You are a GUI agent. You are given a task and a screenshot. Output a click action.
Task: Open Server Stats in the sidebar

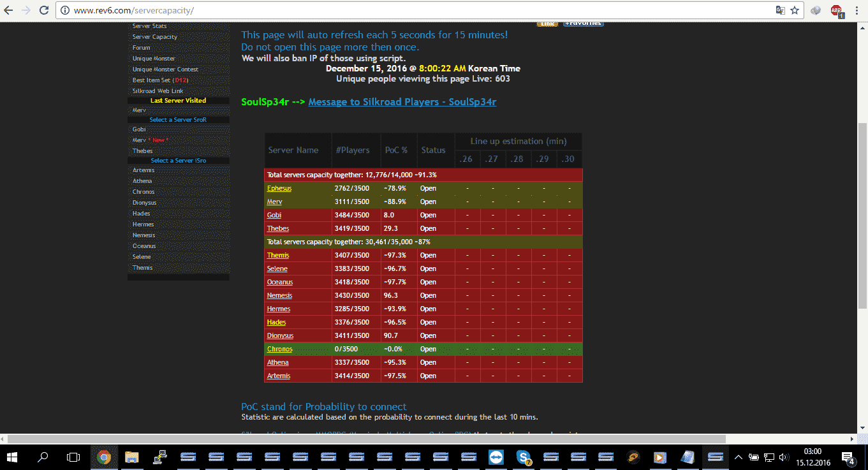tap(150, 26)
